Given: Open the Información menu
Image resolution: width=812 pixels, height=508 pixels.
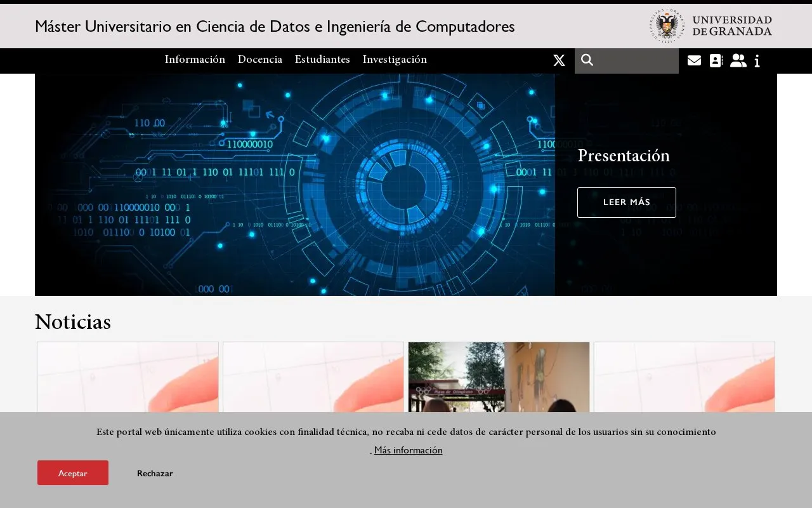Looking at the screenshot, I should point(195,60).
